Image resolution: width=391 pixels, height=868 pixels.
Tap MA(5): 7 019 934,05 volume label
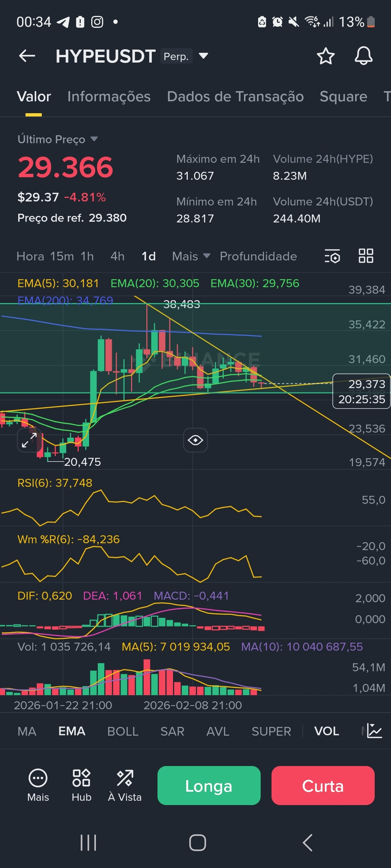pos(176,647)
